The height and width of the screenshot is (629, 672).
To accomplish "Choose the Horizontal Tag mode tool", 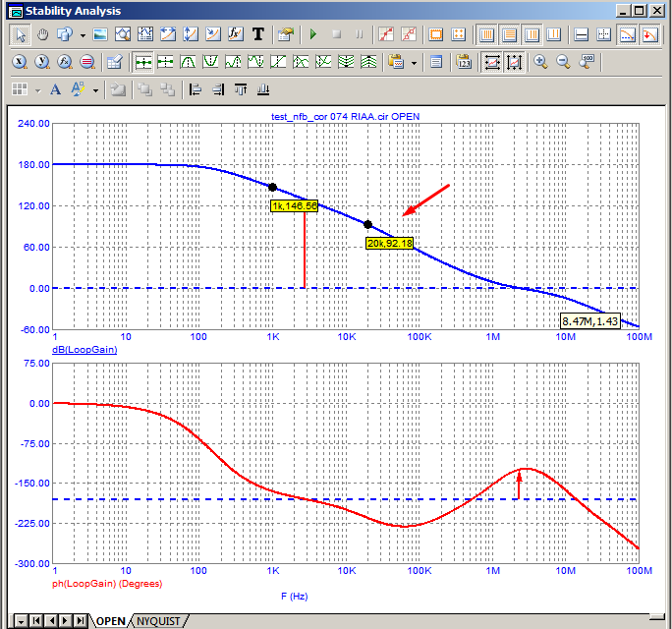I will (x=168, y=34).
